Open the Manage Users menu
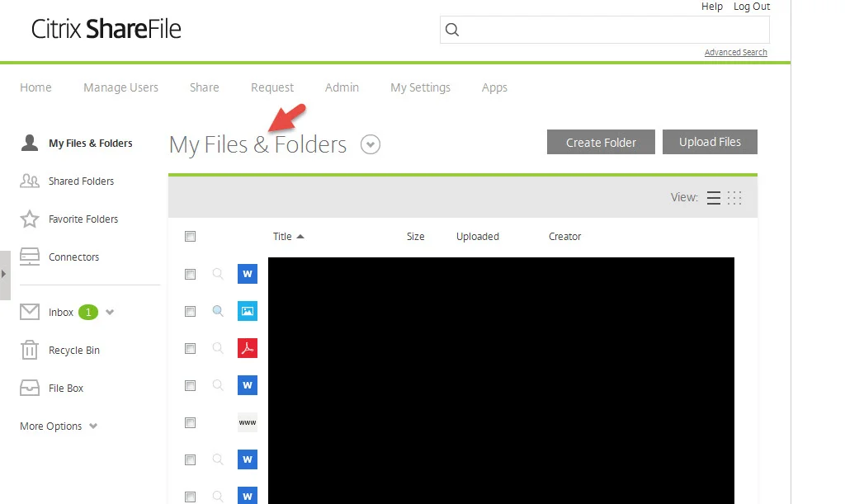 coord(120,87)
